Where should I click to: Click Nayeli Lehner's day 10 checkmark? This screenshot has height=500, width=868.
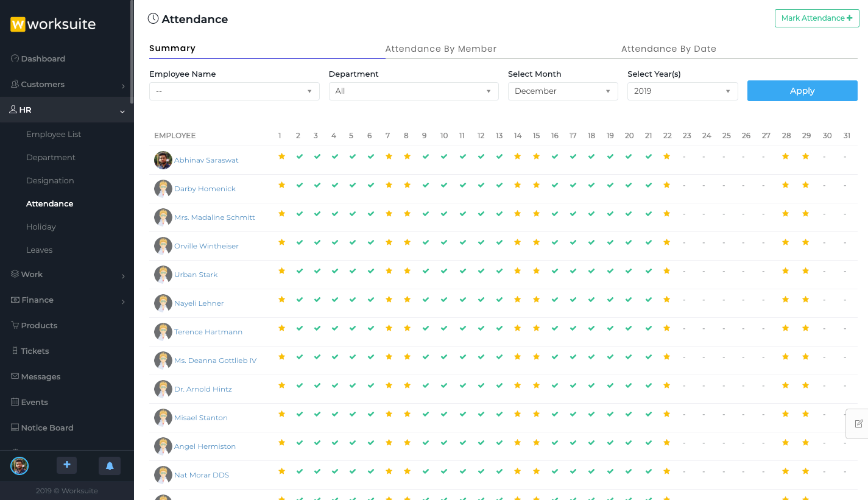pyautogui.click(x=444, y=300)
